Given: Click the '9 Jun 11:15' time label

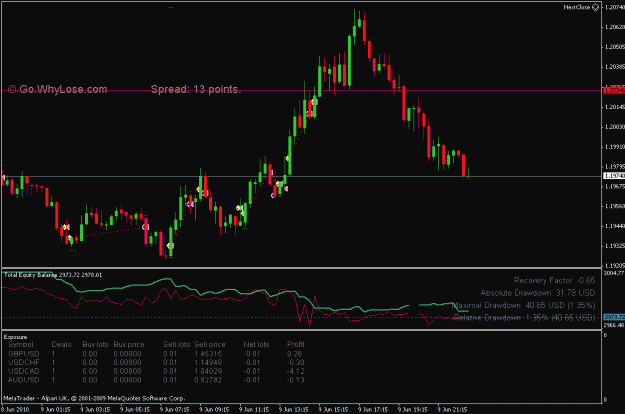Looking at the screenshot, I should 254,410.
